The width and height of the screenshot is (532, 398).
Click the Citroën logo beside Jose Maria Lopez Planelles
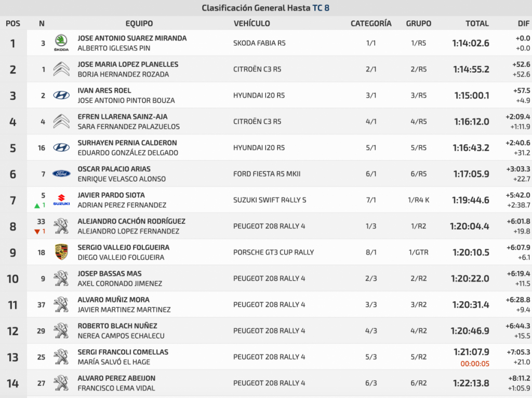pos(61,69)
